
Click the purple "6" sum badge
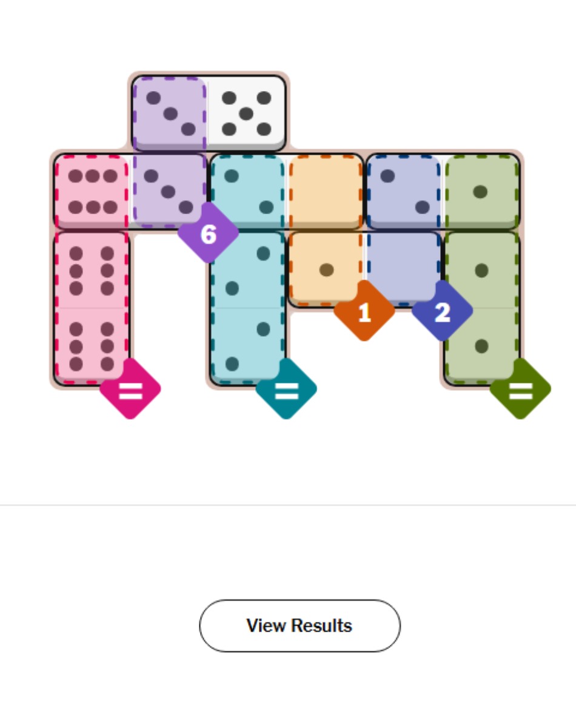pyautogui.click(x=208, y=233)
